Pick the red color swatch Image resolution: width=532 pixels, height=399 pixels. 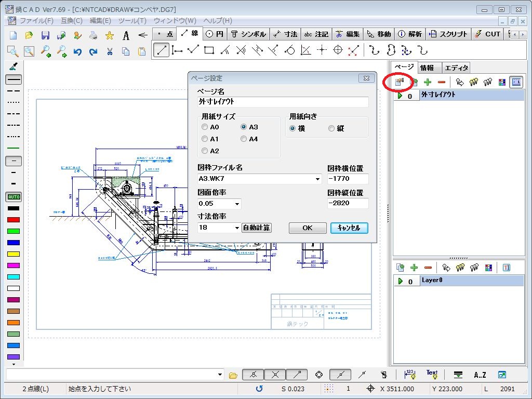14,220
